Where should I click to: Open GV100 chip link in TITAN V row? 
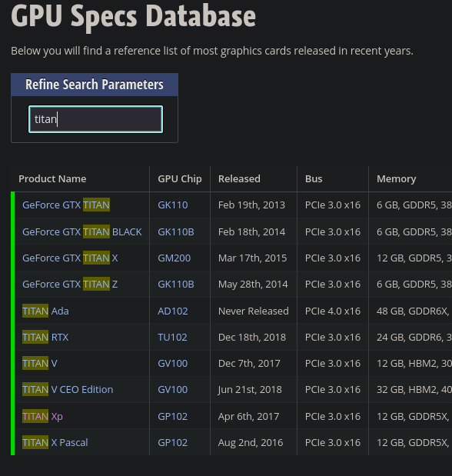coord(173,364)
